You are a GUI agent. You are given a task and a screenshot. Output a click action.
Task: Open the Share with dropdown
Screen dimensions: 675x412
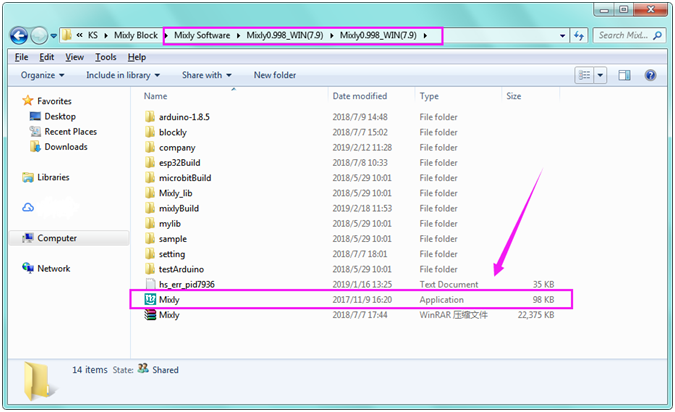207,75
